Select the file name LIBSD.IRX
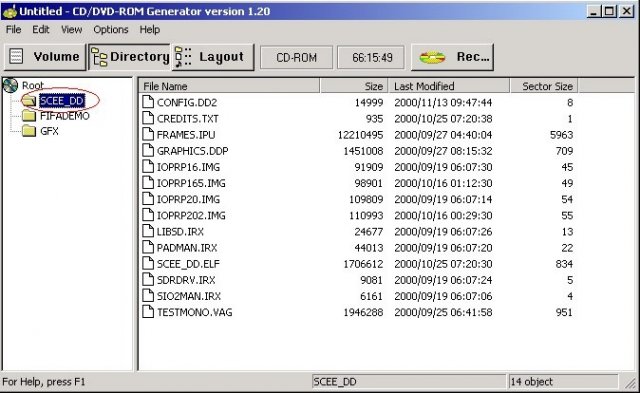This screenshot has height=393, width=640. (180, 231)
